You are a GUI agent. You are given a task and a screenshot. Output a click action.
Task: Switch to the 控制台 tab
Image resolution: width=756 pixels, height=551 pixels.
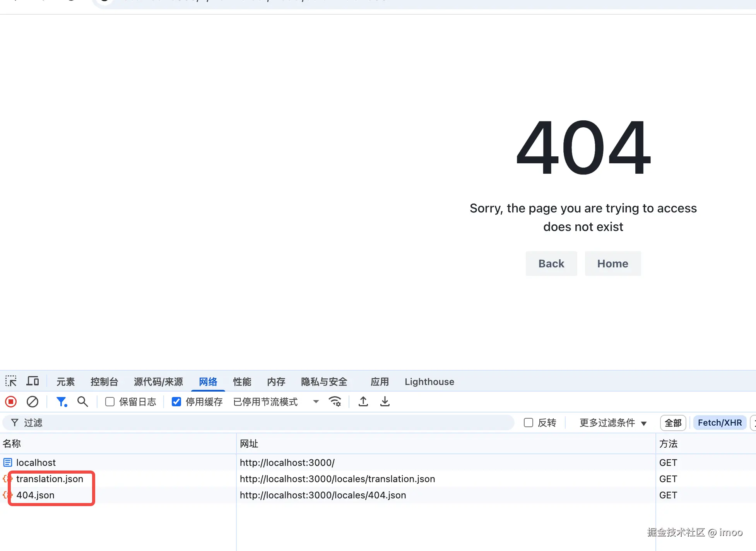(x=104, y=382)
